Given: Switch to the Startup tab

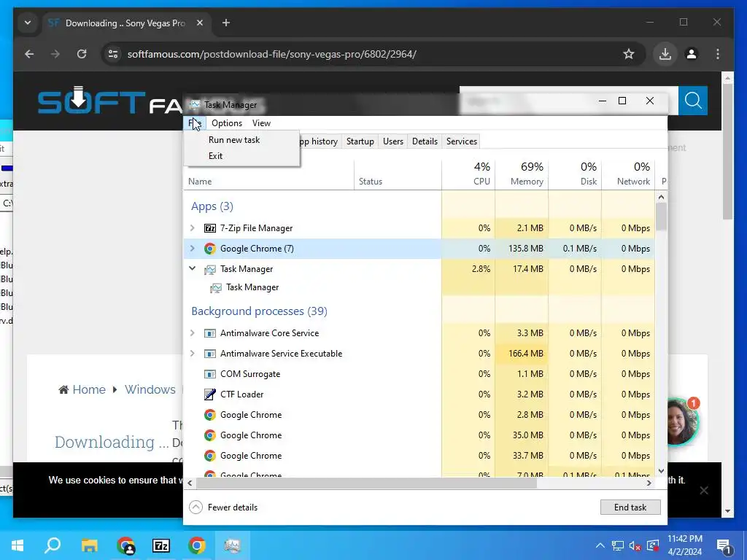Looking at the screenshot, I should click(x=360, y=141).
